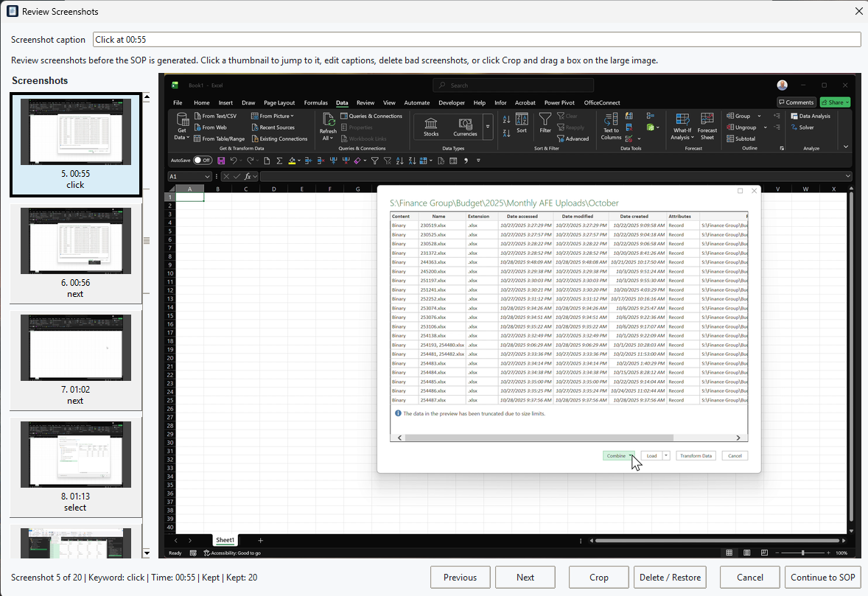
Task: Open Forecast Sheet in the Excel ribbon
Action: (707, 127)
